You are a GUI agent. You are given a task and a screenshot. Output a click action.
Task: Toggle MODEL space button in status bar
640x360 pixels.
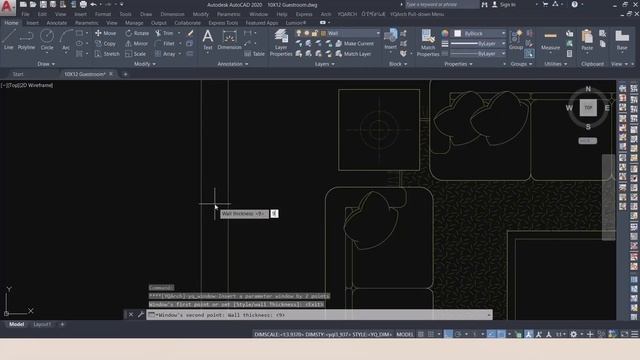point(405,334)
